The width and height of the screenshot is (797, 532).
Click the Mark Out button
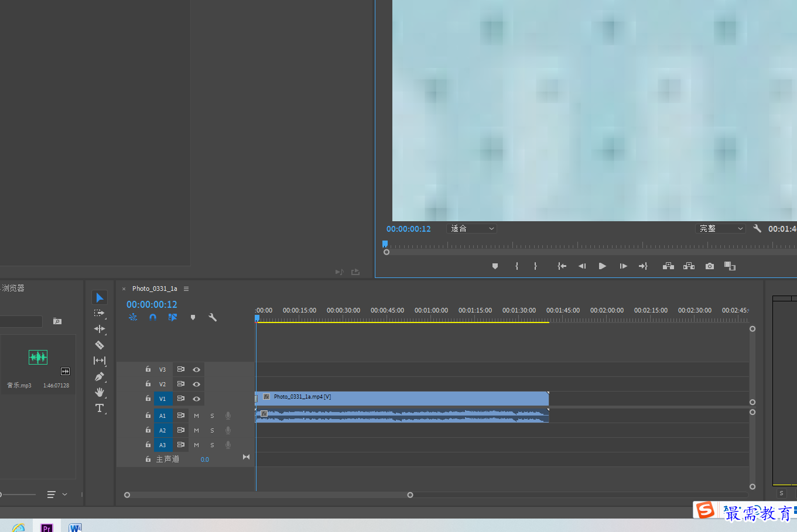tap(535, 266)
